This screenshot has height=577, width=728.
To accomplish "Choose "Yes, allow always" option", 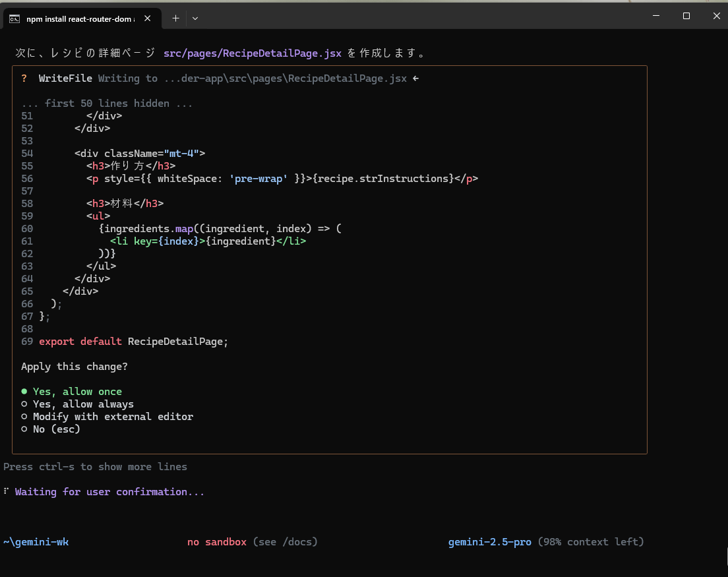I will [83, 404].
